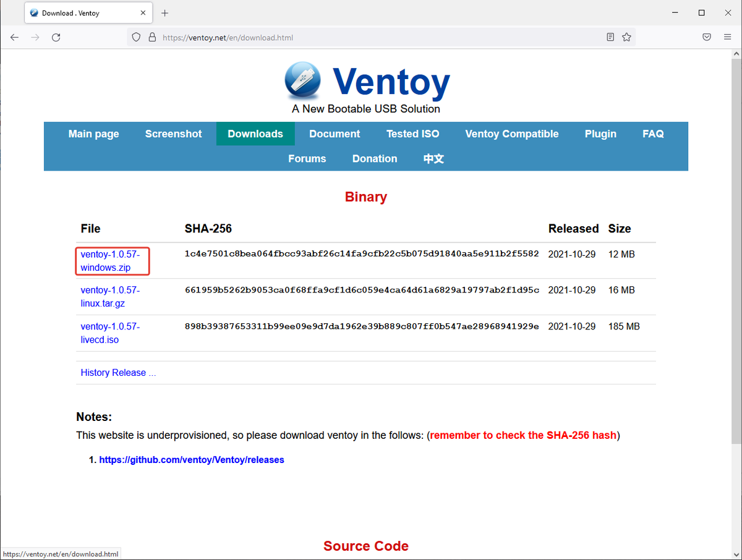
Task: Open the Pocket save icon
Action: (707, 37)
